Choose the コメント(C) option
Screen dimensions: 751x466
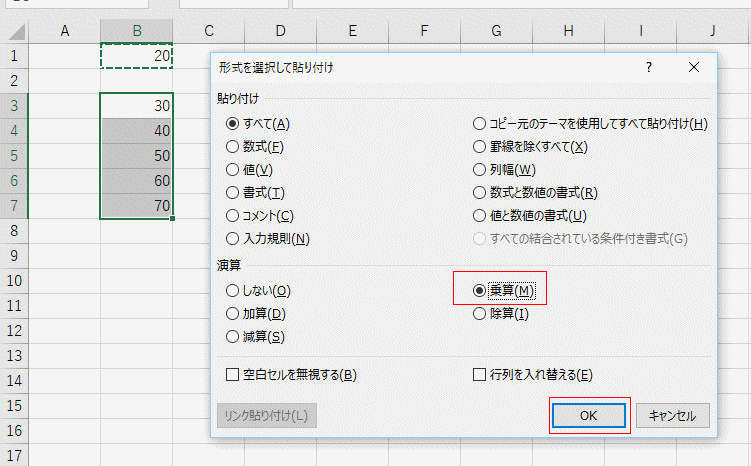point(233,216)
